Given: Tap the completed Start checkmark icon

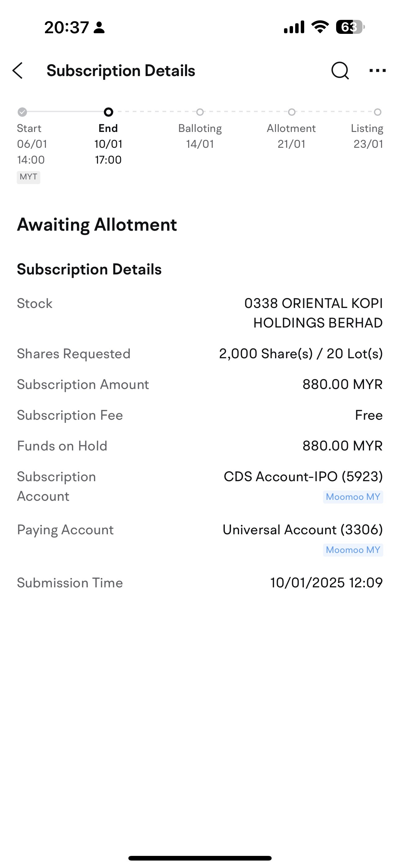Looking at the screenshot, I should coord(22,112).
